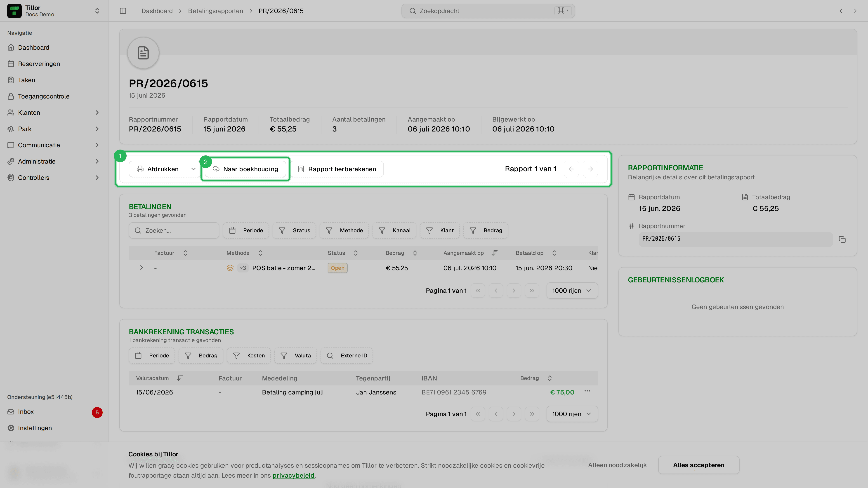The width and height of the screenshot is (868, 488).
Task: Open the privacybeleid link
Action: click(x=293, y=475)
